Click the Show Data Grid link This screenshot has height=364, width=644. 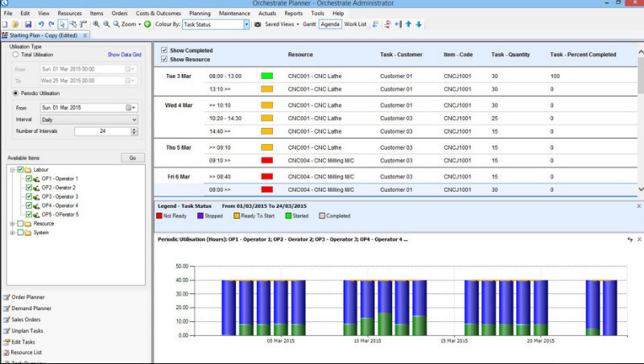(124, 54)
